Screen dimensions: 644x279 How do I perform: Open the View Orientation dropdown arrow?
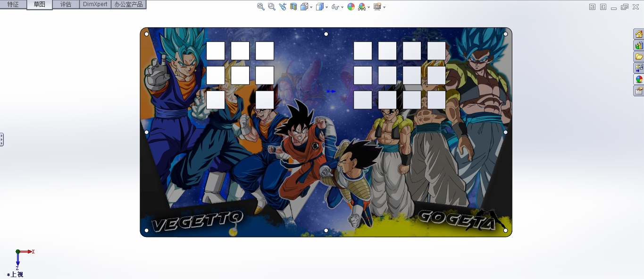pyautogui.click(x=311, y=7)
